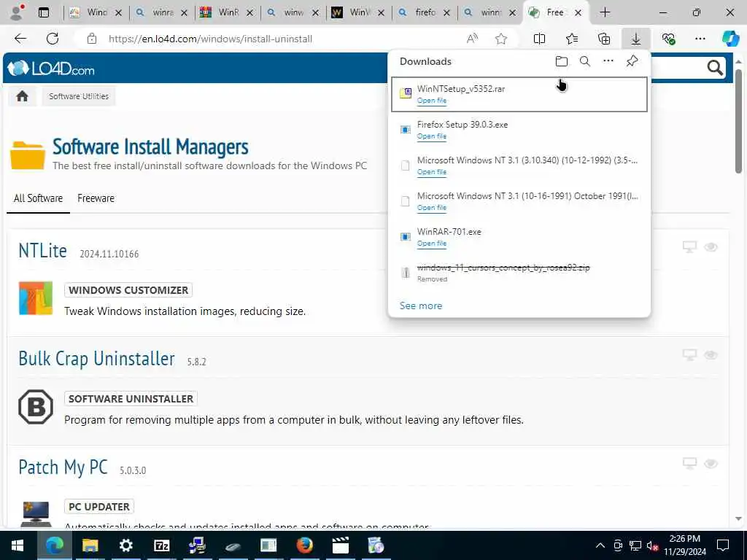Viewport: 747px width, 560px height.
Task: Open Browser essentials heart icon
Action: [668, 39]
